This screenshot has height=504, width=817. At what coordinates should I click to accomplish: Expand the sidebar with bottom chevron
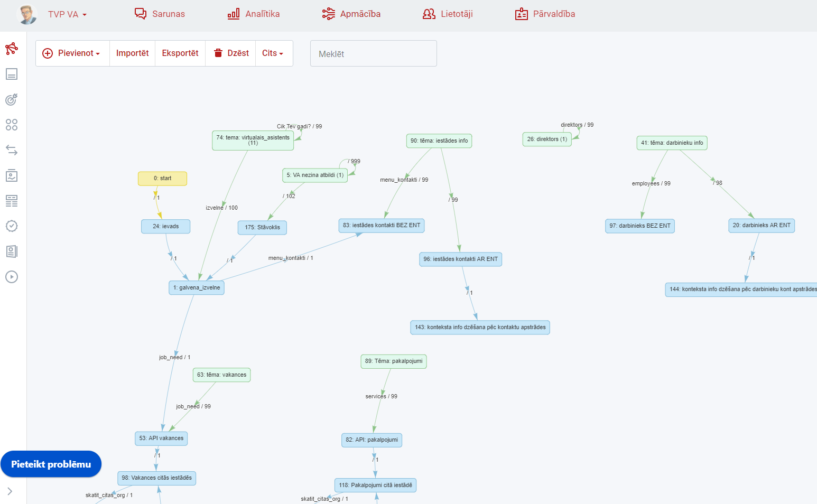point(10,491)
